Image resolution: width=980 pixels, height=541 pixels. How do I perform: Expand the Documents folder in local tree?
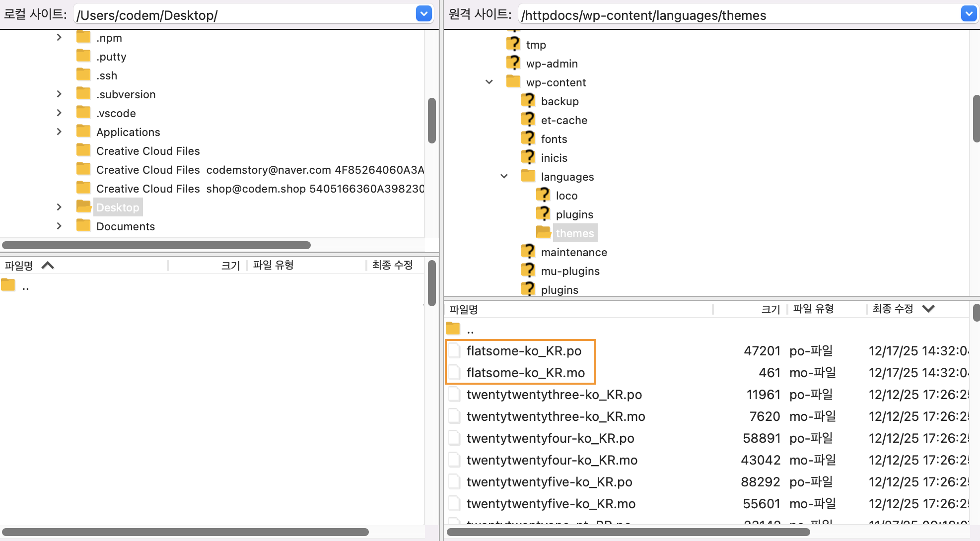[x=59, y=226]
